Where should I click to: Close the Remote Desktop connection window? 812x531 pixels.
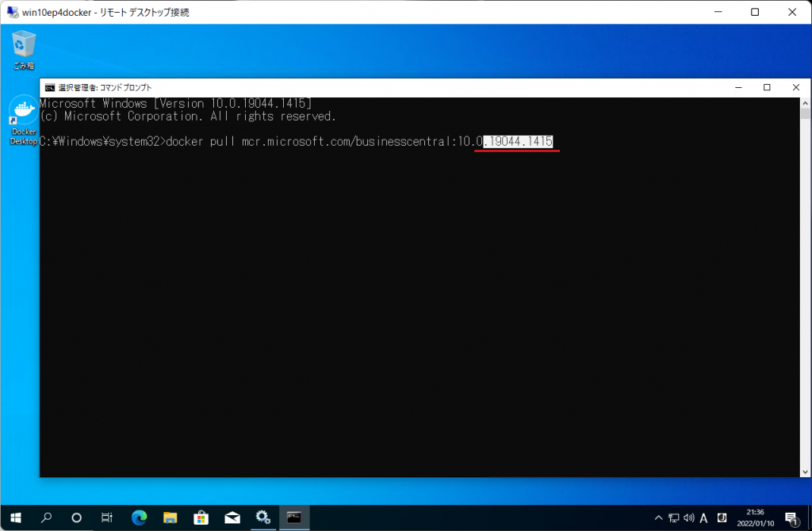[792, 12]
